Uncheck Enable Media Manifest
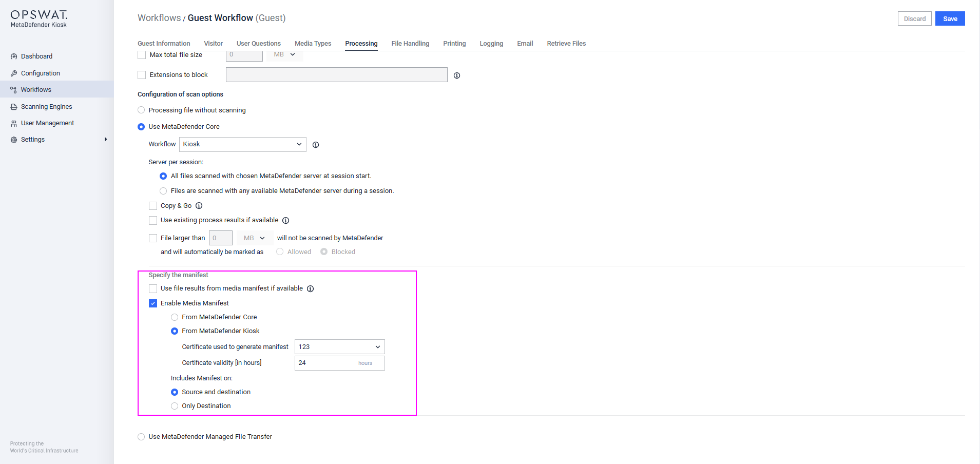The width and height of the screenshot is (980, 464). [x=153, y=303]
